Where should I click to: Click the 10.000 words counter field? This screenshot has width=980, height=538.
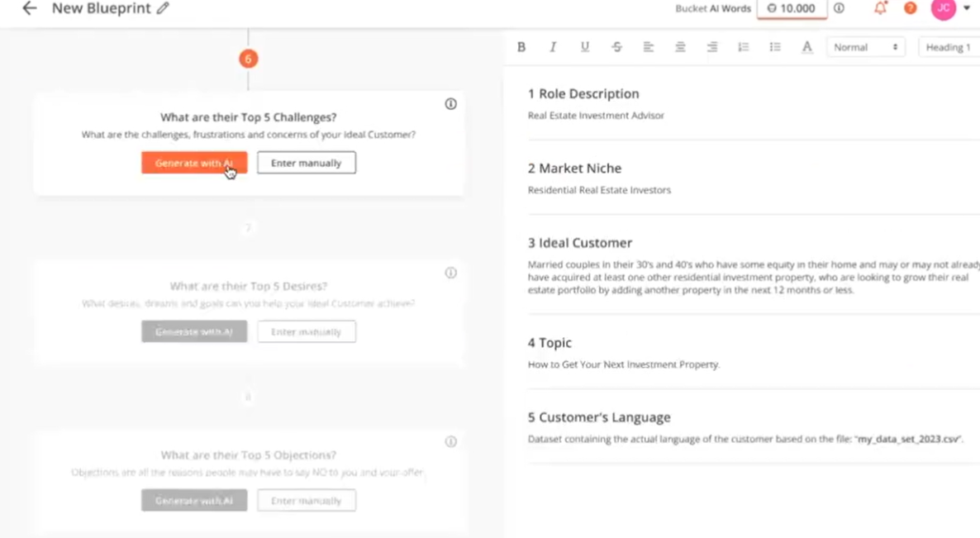pos(792,9)
